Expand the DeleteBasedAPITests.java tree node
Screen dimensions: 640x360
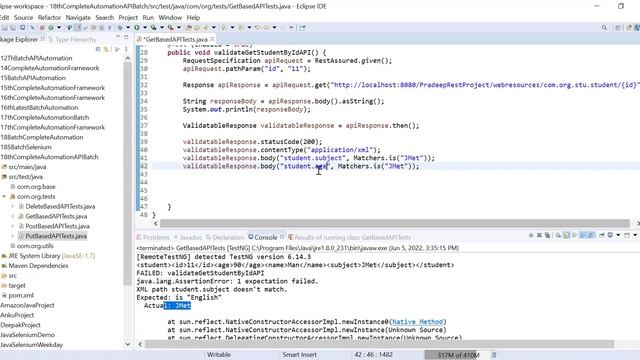[13, 206]
